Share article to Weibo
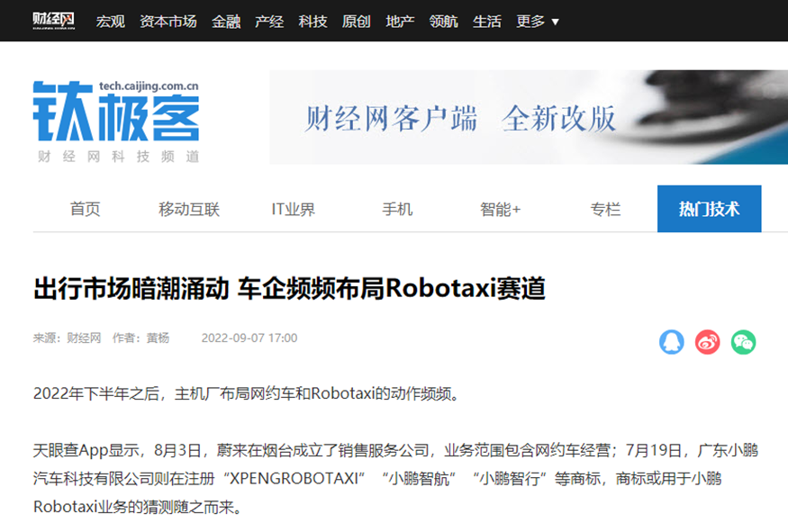 pos(707,342)
